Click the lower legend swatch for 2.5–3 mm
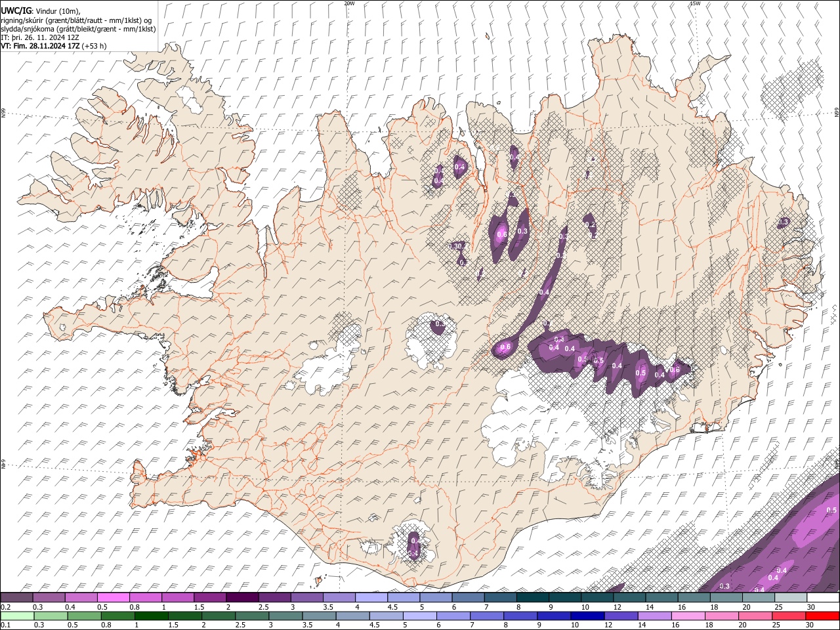This screenshot has width=840, height=630. (251, 616)
